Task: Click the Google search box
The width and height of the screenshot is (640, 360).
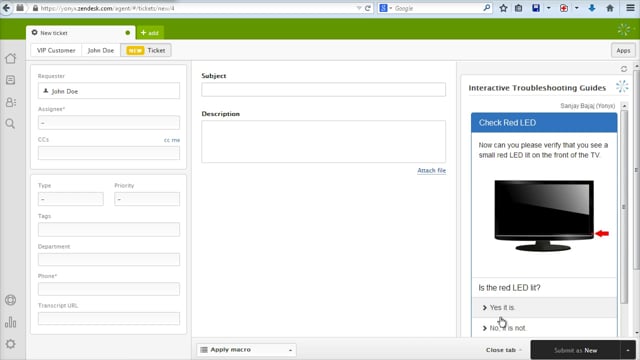Action: click(435, 8)
